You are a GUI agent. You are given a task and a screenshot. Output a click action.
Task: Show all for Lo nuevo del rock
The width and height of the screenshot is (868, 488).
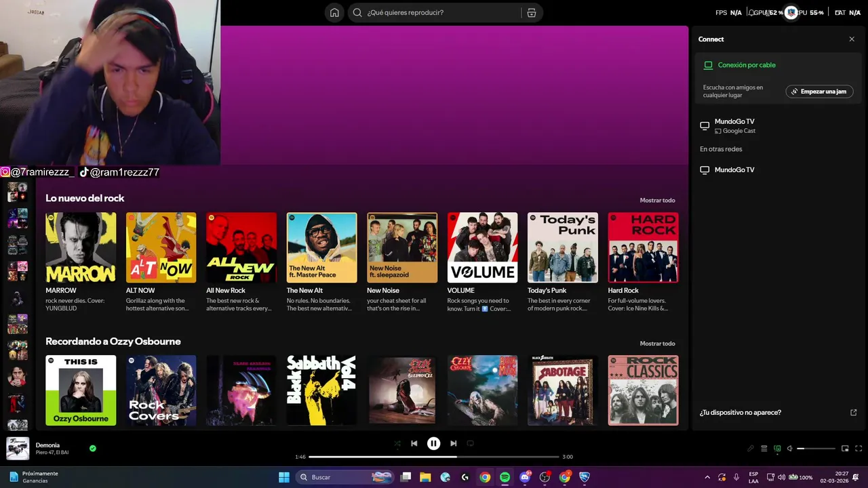point(657,201)
